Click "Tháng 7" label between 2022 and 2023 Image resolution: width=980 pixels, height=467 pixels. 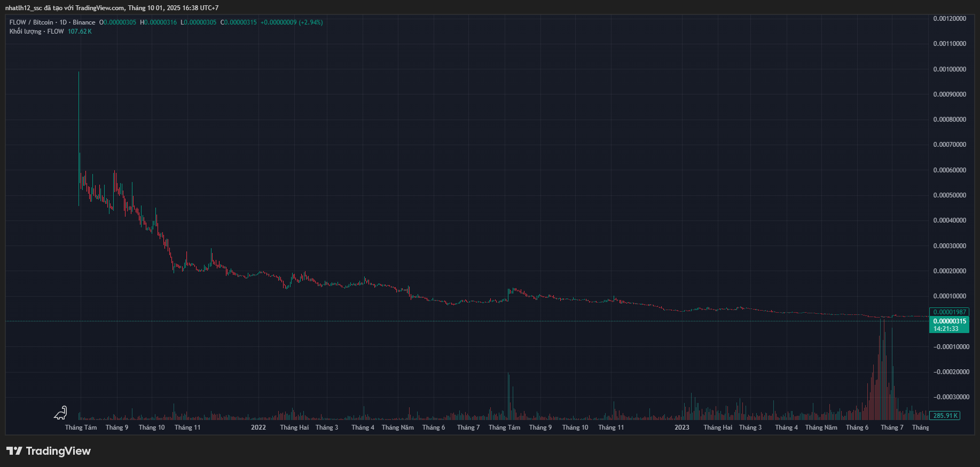[x=468, y=428]
